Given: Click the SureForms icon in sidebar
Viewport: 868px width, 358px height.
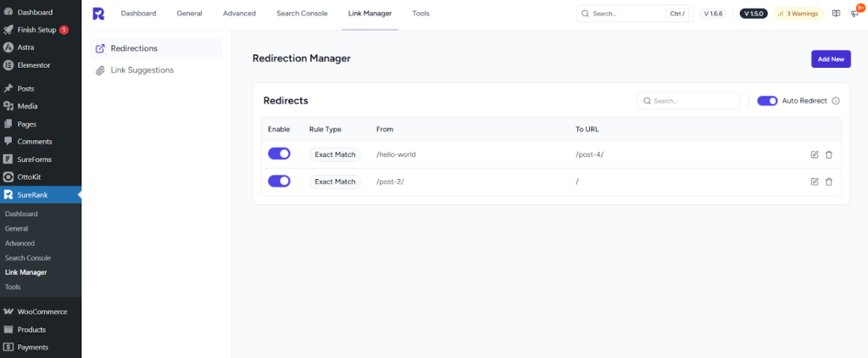Looking at the screenshot, I should 8,159.
